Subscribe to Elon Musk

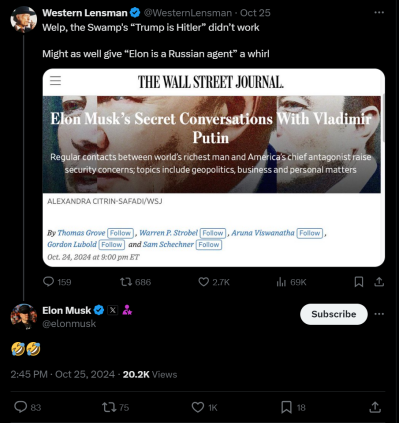point(334,314)
